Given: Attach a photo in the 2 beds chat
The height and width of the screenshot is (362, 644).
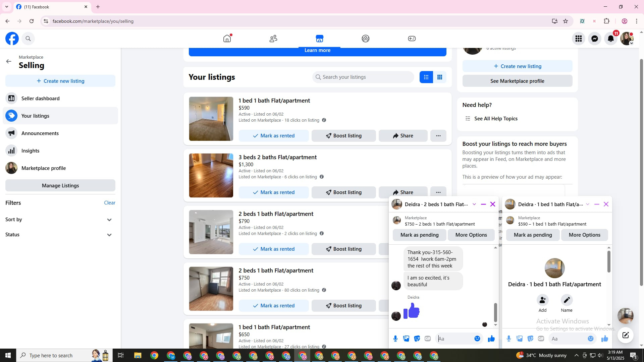Looking at the screenshot, I should pos(406,339).
